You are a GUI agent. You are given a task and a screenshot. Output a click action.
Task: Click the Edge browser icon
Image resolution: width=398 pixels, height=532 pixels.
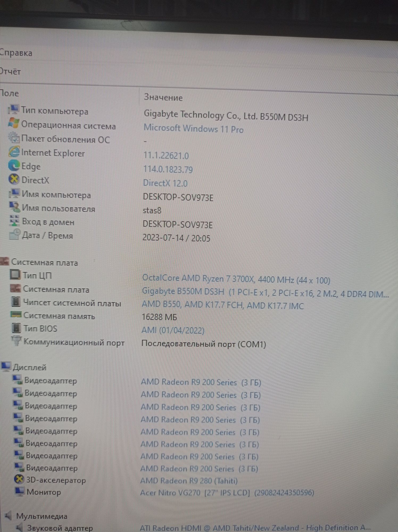tap(14, 165)
